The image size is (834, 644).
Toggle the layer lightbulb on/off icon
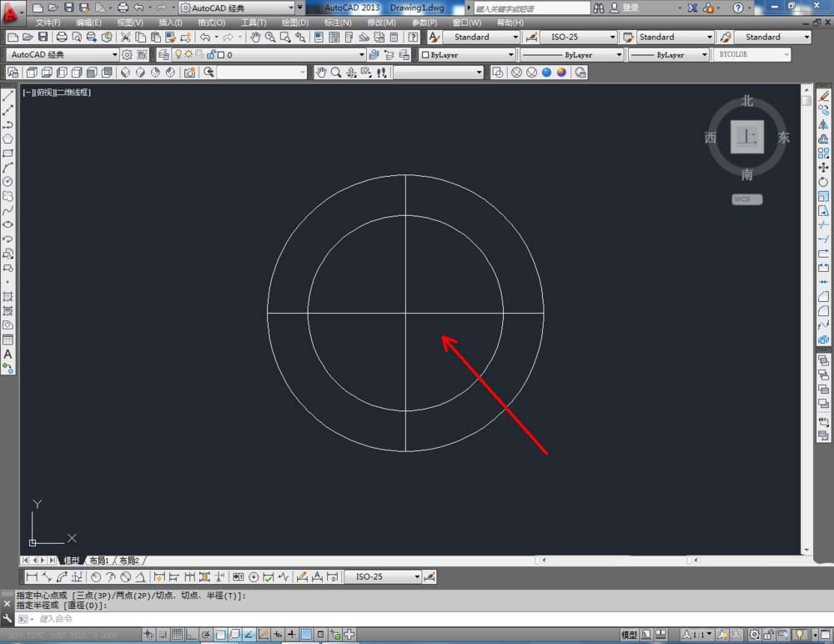(177, 54)
